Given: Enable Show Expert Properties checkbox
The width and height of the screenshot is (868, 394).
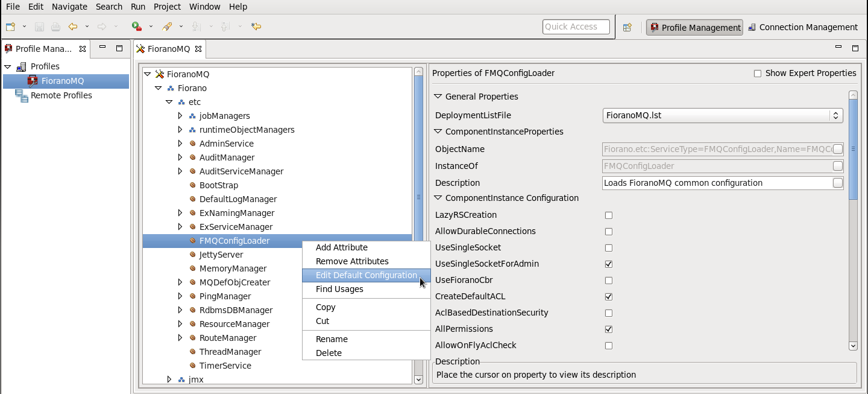Looking at the screenshot, I should tap(758, 74).
